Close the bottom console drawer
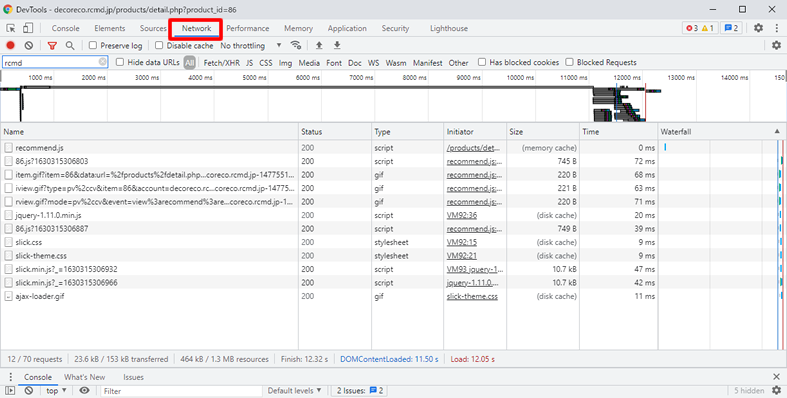Viewport: 787px width, 398px height. [776, 376]
